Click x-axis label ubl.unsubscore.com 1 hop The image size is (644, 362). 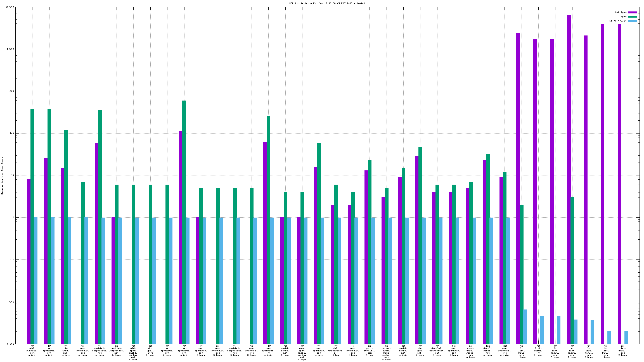click(x=336, y=351)
